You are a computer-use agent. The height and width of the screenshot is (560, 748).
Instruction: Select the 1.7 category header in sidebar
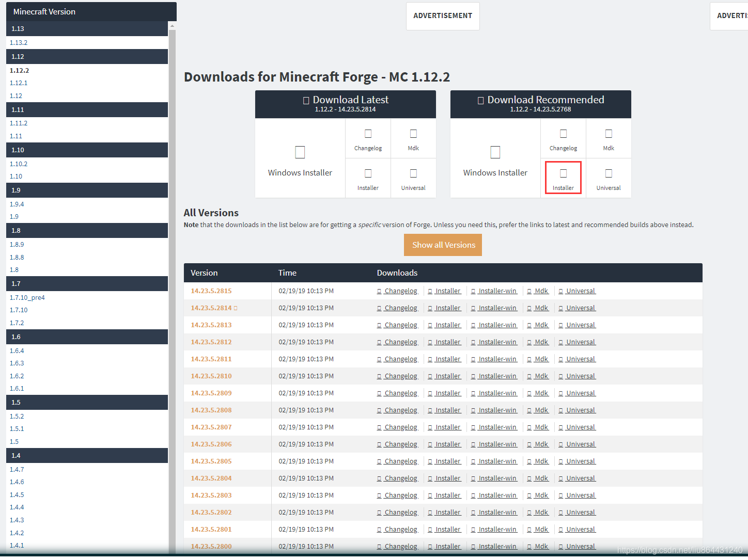point(87,284)
